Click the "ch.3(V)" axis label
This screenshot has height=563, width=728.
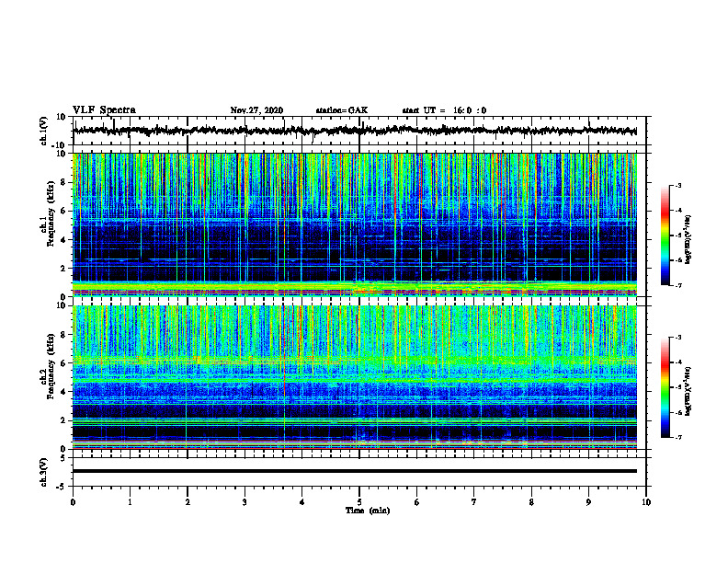44,472
